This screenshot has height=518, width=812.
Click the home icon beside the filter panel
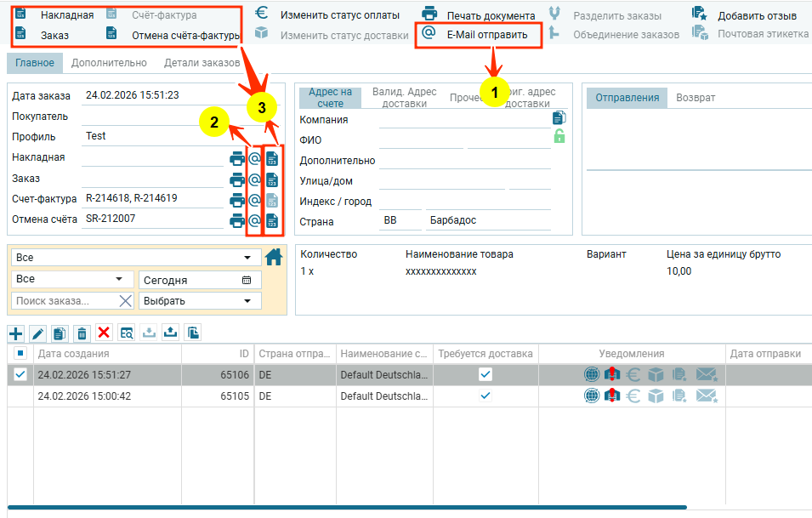coord(273,257)
